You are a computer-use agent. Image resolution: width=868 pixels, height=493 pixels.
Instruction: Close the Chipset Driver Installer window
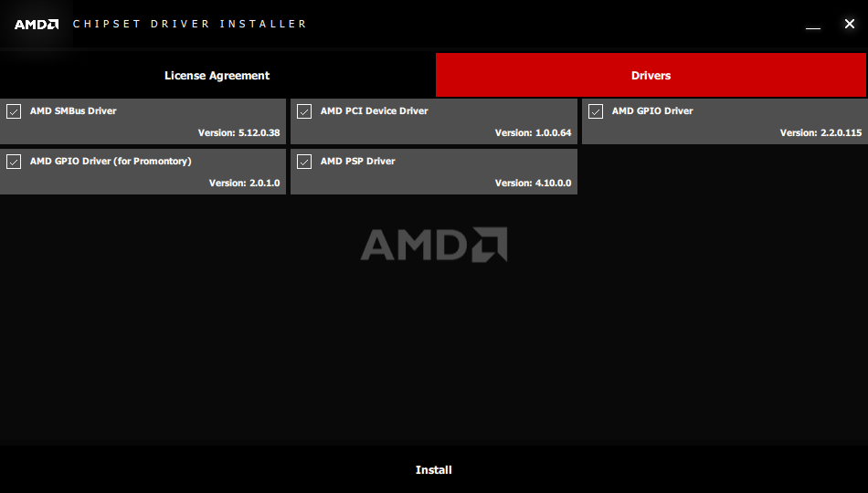coord(849,24)
